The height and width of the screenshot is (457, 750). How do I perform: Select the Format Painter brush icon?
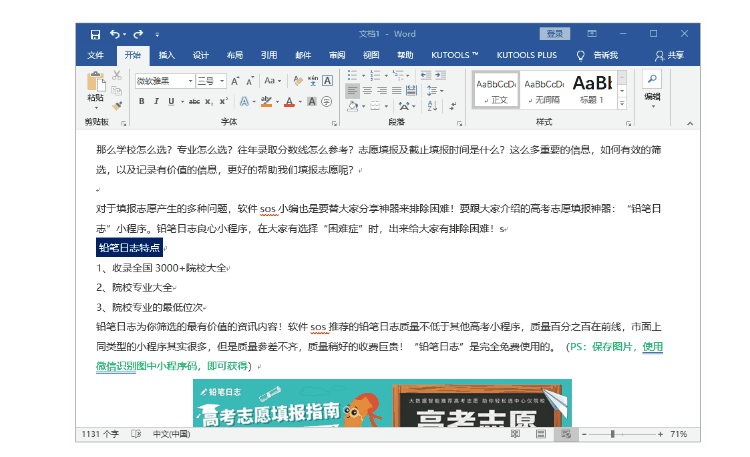tap(117, 105)
